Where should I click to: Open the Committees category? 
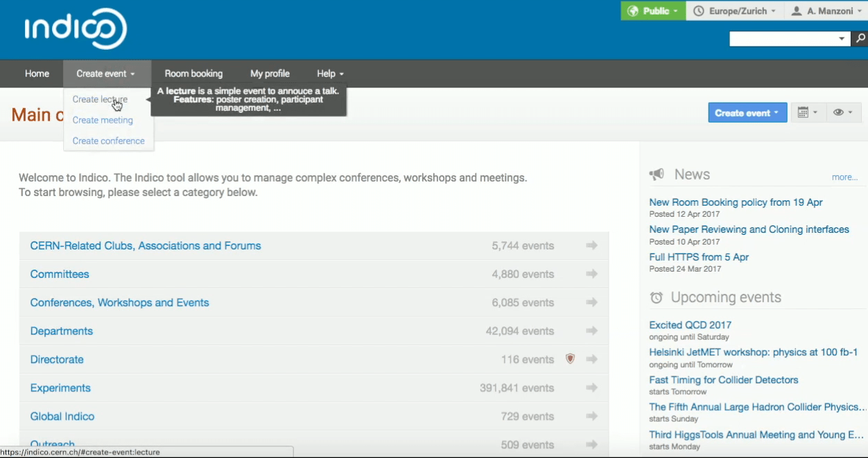coord(59,274)
